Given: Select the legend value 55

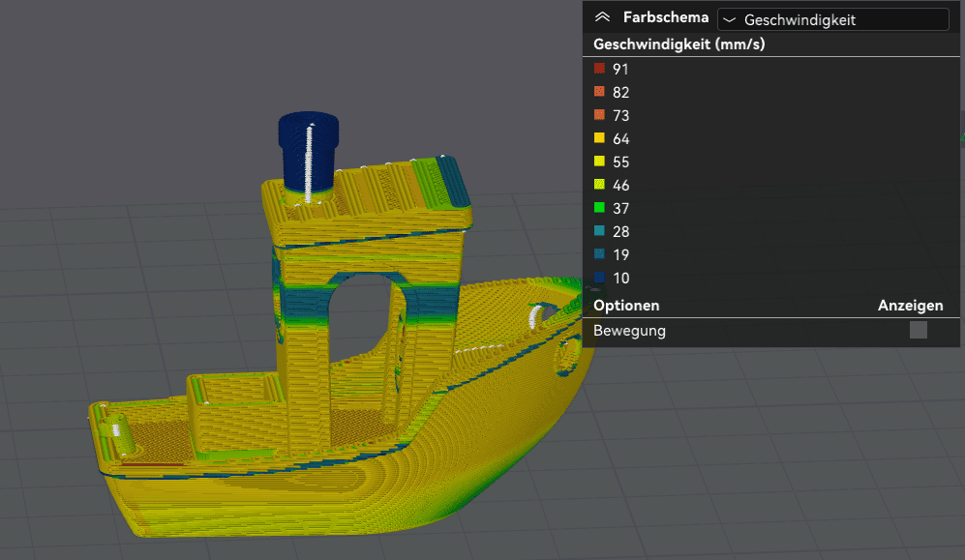Looking at the screenshot, I should coord(620,162).
